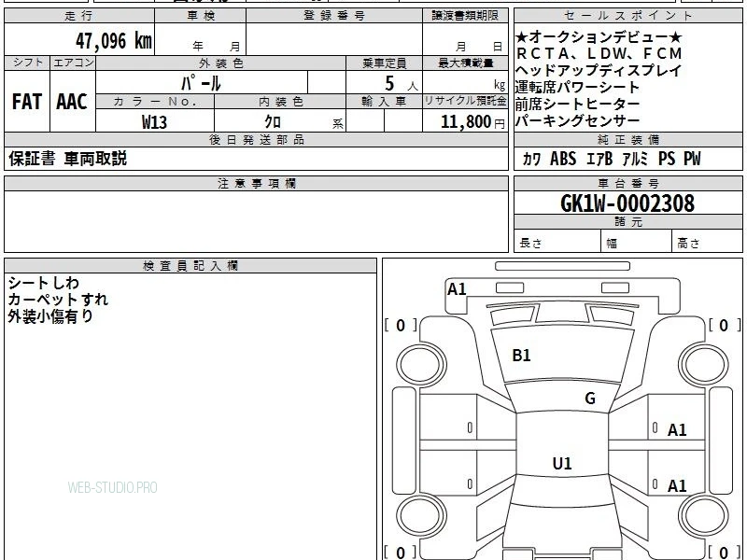Click the 外装色 header
The height and width of the screenshot is (560, 747).
pyautogui.click(x=221, y=63)
